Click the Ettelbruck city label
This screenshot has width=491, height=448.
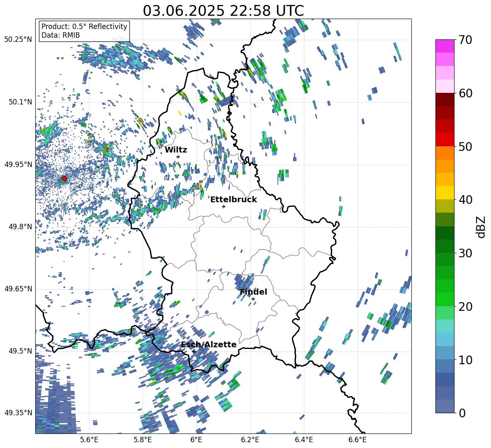(x=233, y=200)
